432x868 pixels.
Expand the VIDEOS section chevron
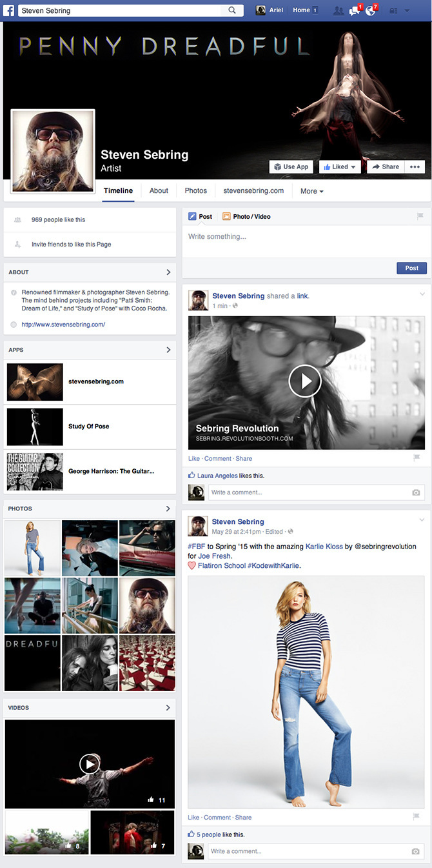coord(168,707)
